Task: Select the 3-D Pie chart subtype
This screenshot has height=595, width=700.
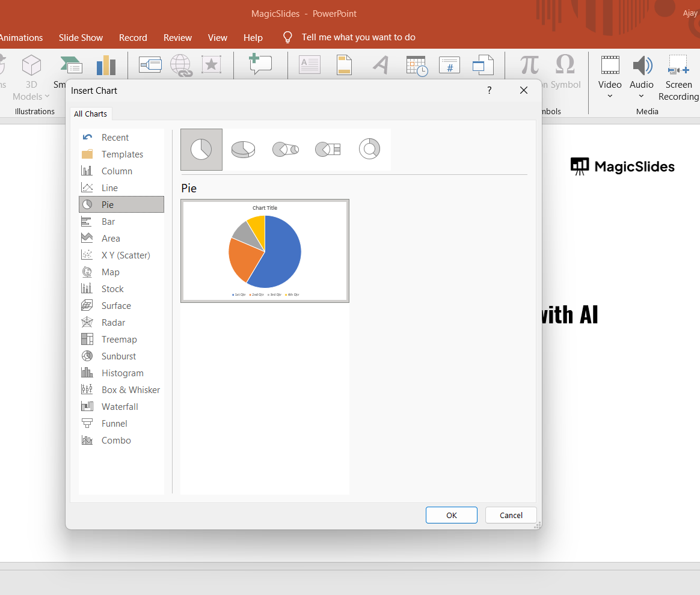Action: coord(243,150)
